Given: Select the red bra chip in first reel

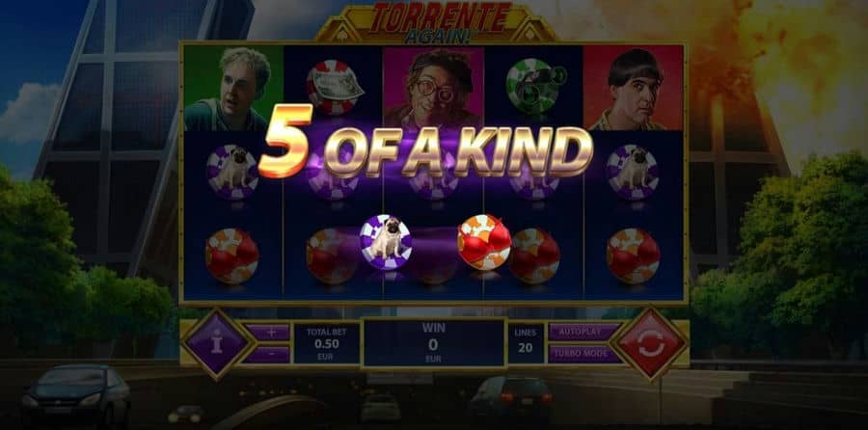Looking at the screenshot, I should tap(231, 256).
